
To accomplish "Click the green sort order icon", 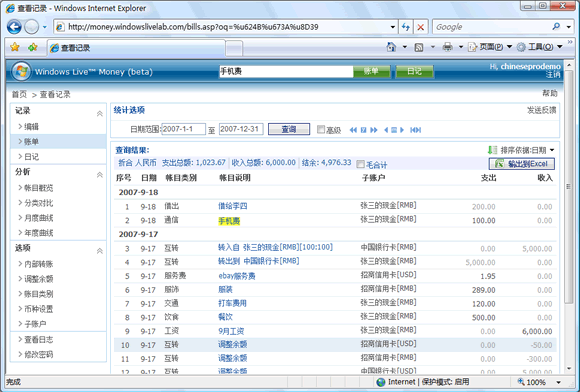I will pos(492,150).
